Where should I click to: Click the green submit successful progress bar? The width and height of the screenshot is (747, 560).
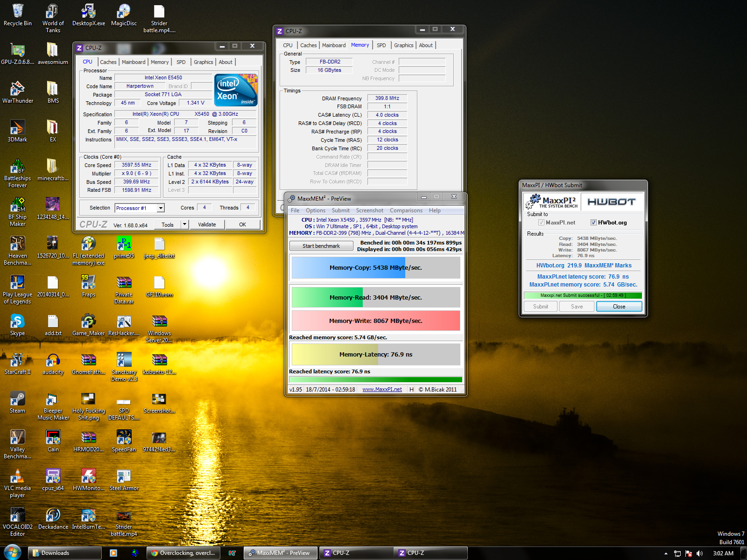pyautogui.click(x=583, y=295)
